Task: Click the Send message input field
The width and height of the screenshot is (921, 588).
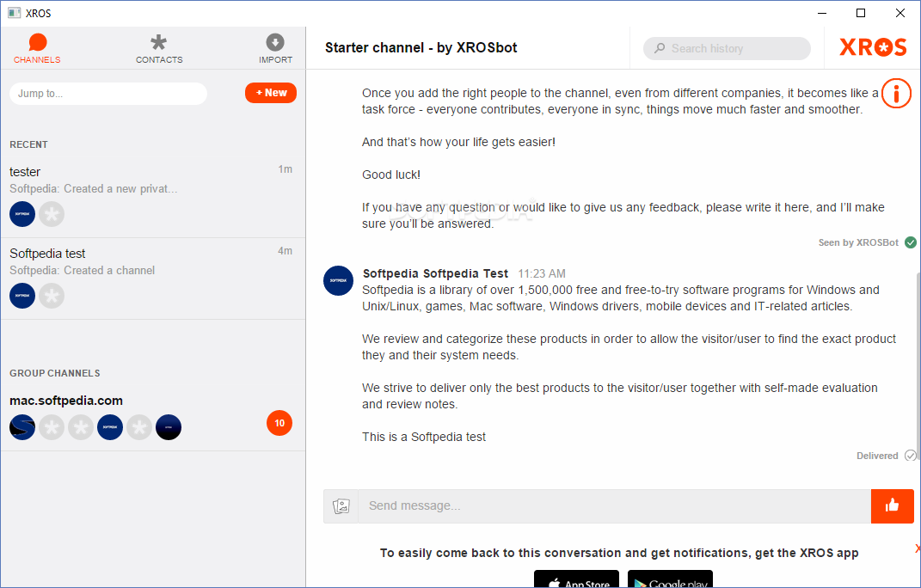Action: (614, 505)
